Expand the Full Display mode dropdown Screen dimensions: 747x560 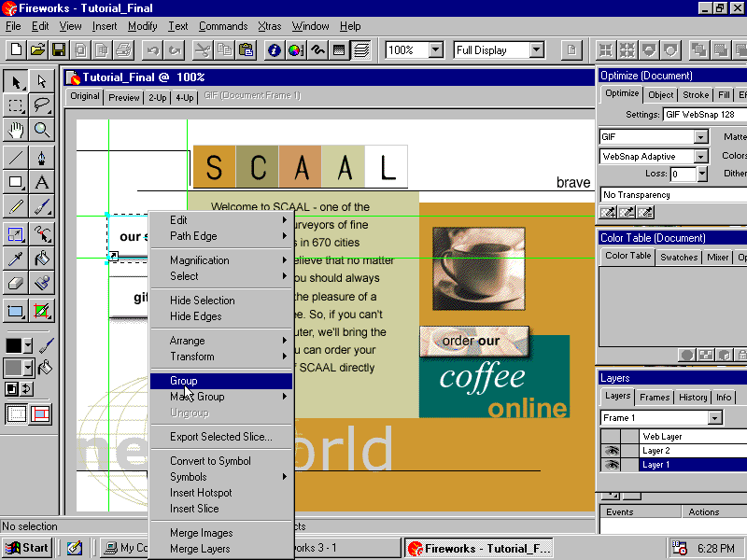click(536, 50)
